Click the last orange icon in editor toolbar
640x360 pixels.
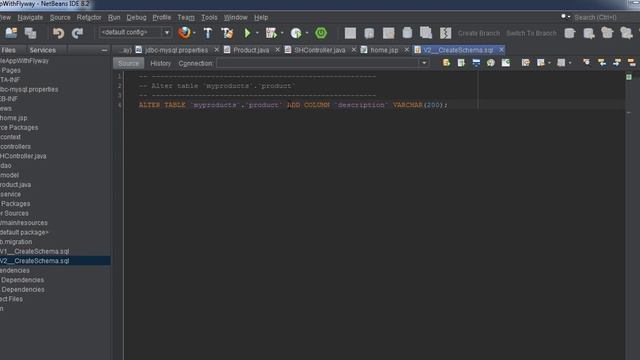tap(631, 63)
